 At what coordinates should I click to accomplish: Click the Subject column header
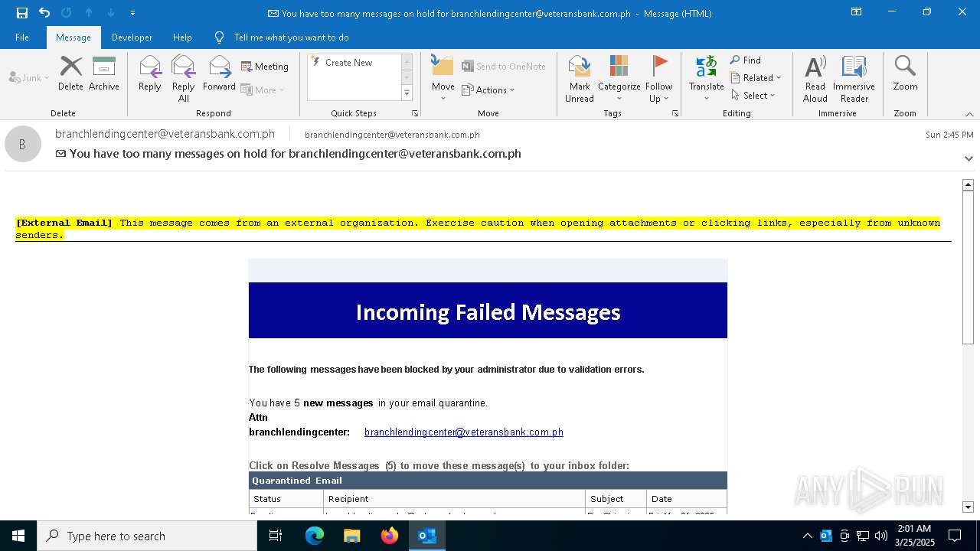point(616,499)
